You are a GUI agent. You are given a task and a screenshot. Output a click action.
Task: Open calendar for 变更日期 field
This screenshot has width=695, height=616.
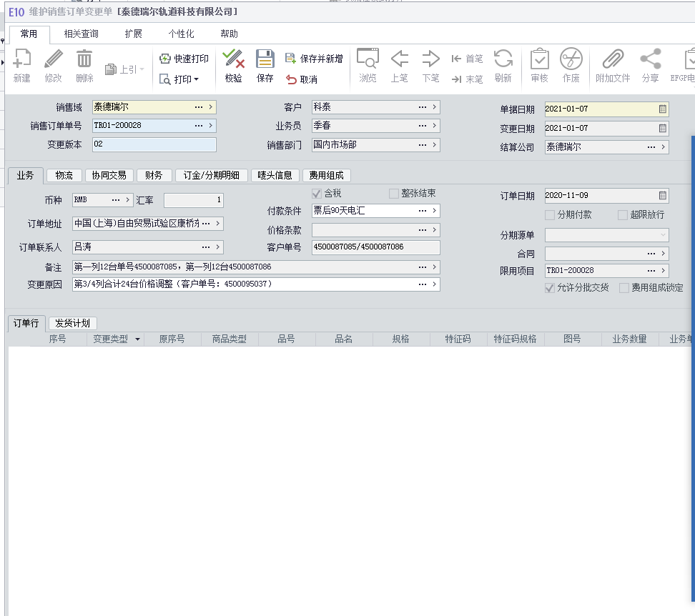pyautogui.click(x=662, y=129)
